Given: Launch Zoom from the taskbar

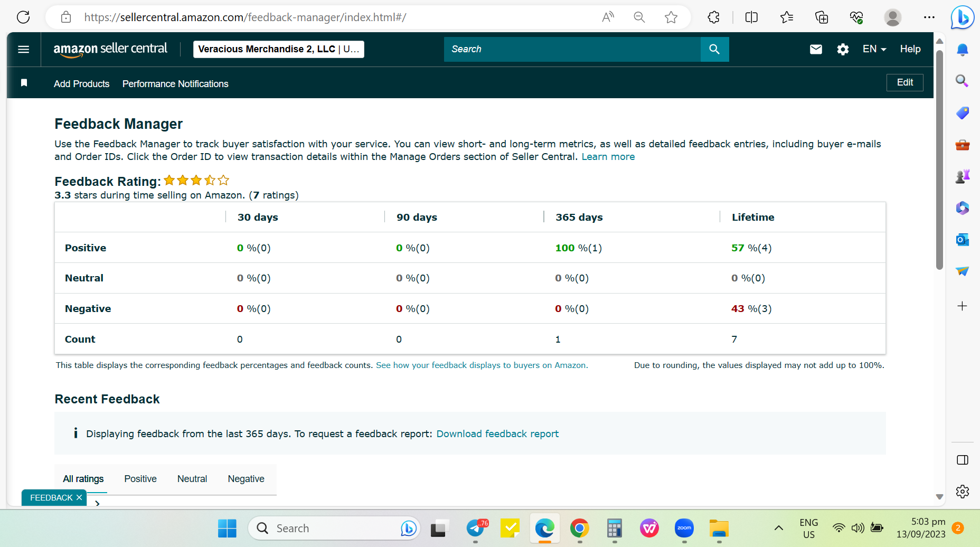Looking at the screenshot, I should pos(684,528).
